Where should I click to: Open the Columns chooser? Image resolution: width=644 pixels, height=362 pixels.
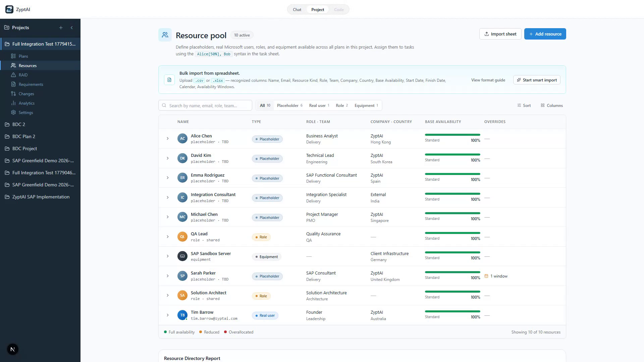click(x=552, y=105)
